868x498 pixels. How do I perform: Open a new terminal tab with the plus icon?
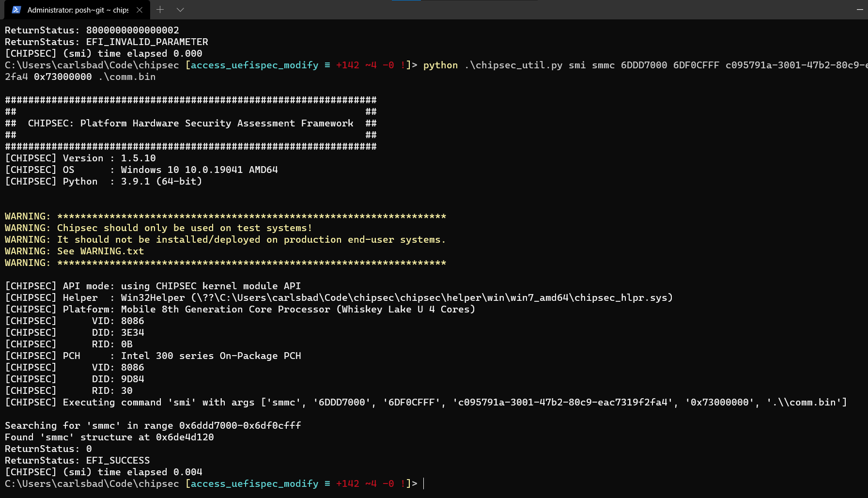coord(160,9)
